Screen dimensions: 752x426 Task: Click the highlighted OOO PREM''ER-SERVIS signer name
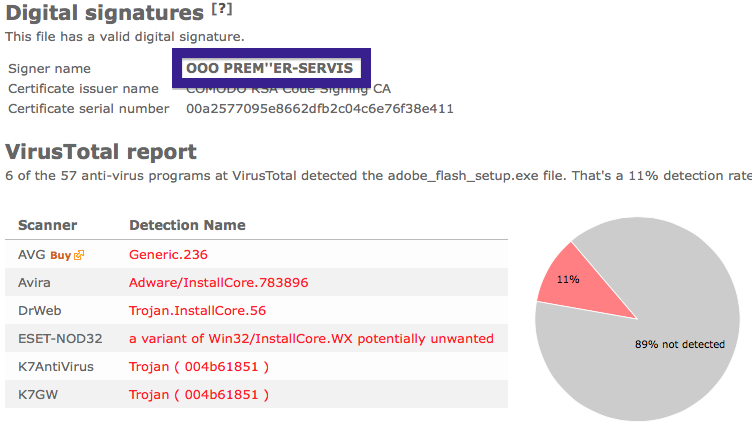[x=270, y=68]
